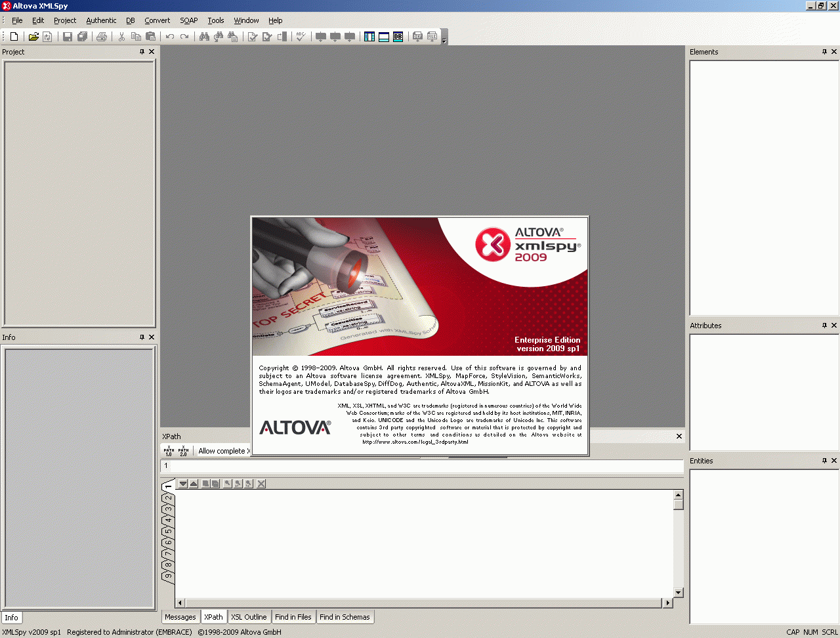Click the Find Next binoculars icon

coord(219,37)
